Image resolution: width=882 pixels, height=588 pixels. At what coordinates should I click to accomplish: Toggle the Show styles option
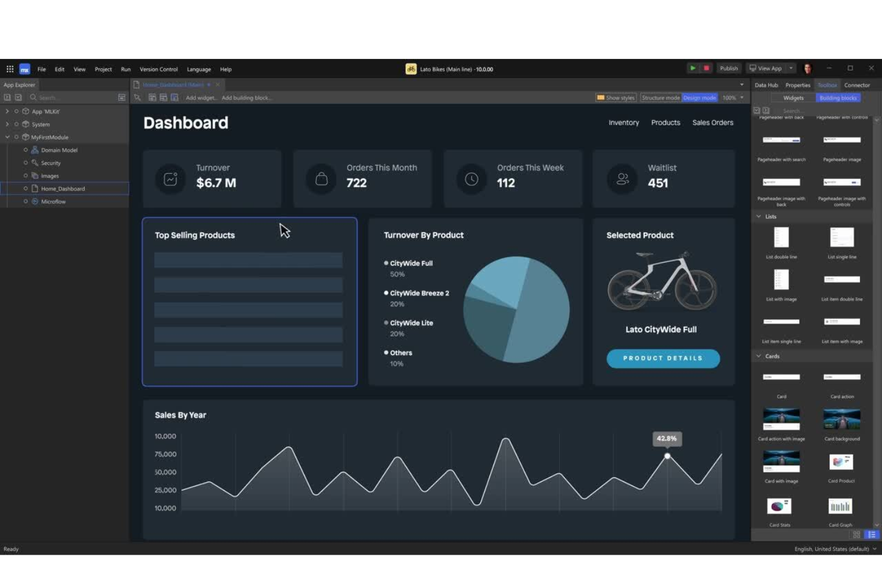click(x=616, y=97)
